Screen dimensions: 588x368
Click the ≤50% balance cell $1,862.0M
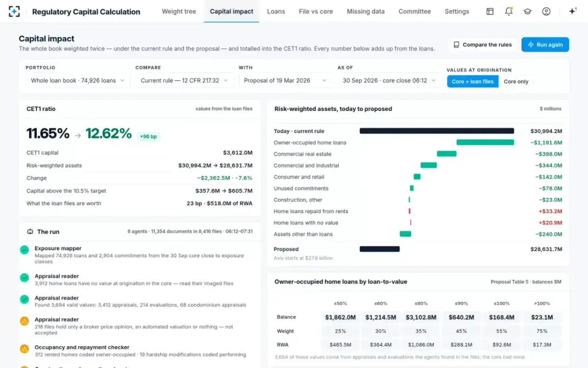pos(340,317)
